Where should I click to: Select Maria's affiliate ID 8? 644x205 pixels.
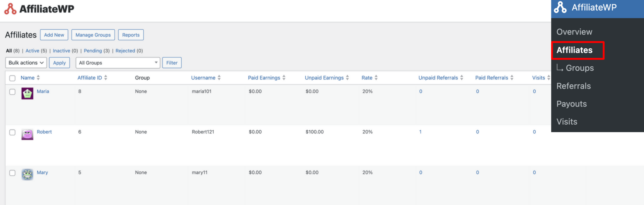coord(80,91)
